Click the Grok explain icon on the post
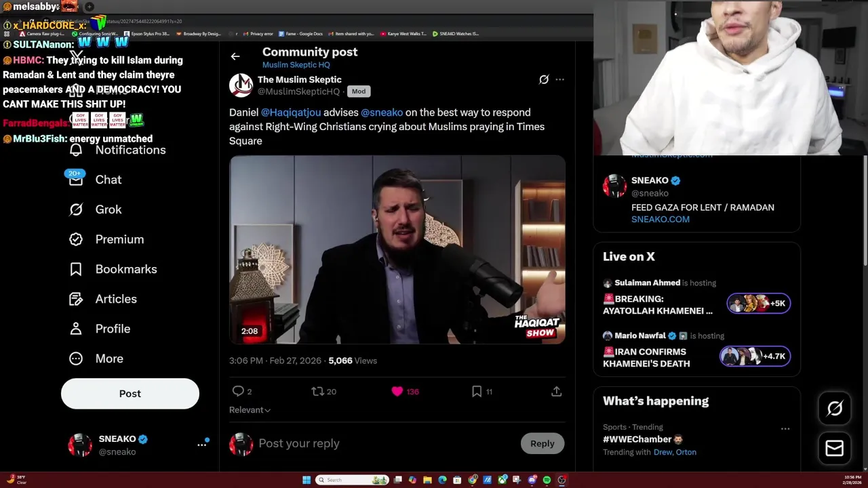Image resolution: width=868 pixels, height=488 pixels. click(544, 79)
